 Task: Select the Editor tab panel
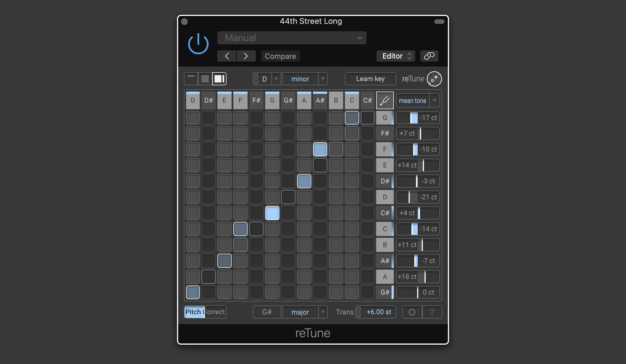396,56
